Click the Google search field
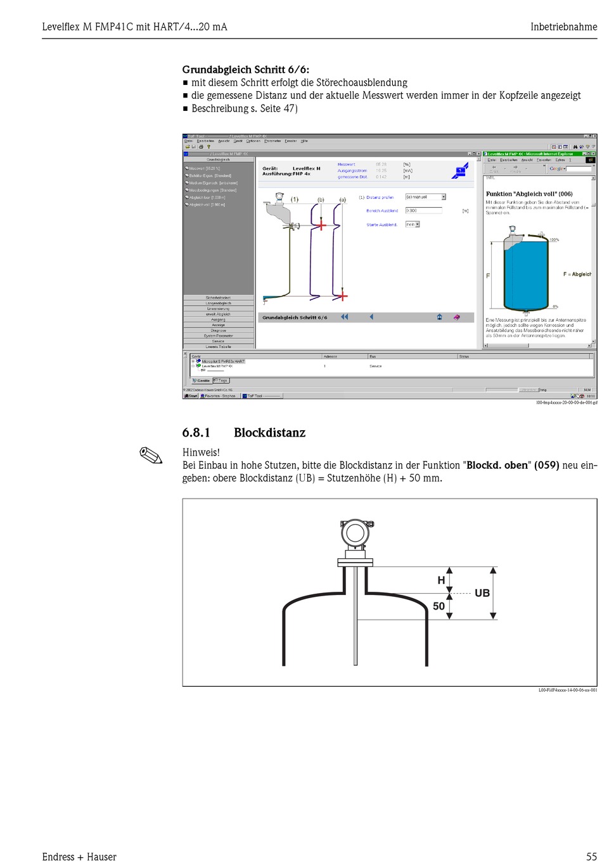602x868 pixels. (x=578, y=169)
